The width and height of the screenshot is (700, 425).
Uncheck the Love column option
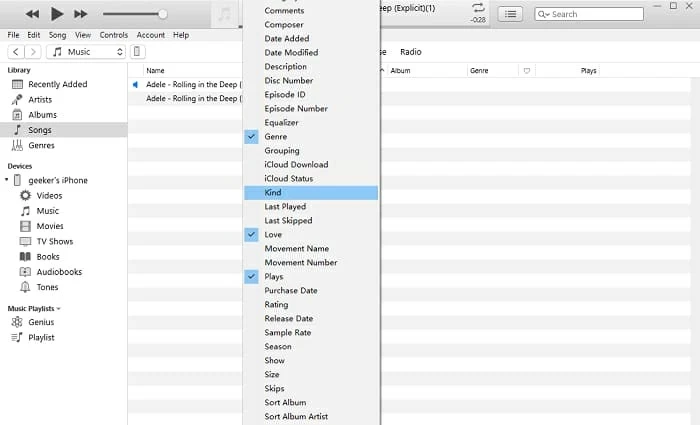[x=273, y=234]
